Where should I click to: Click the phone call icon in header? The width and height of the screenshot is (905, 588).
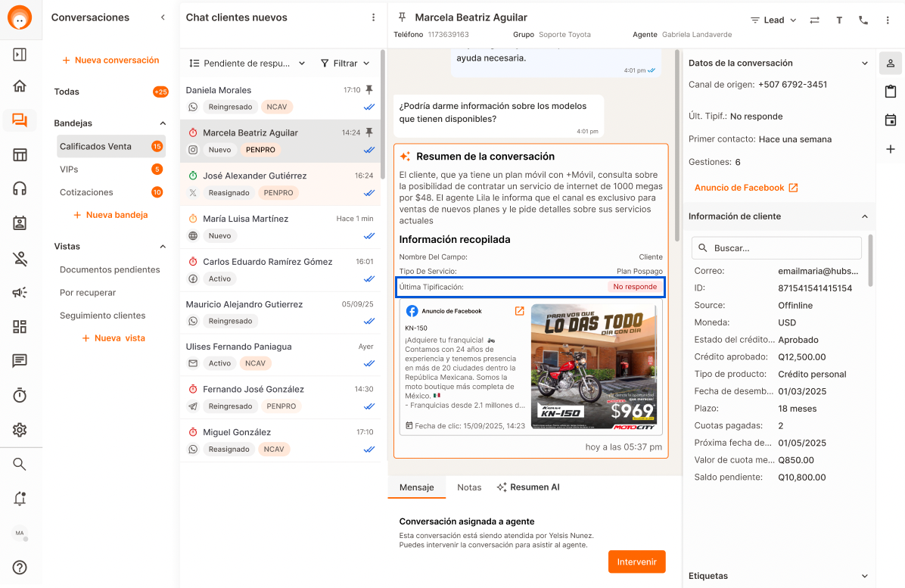863,20
